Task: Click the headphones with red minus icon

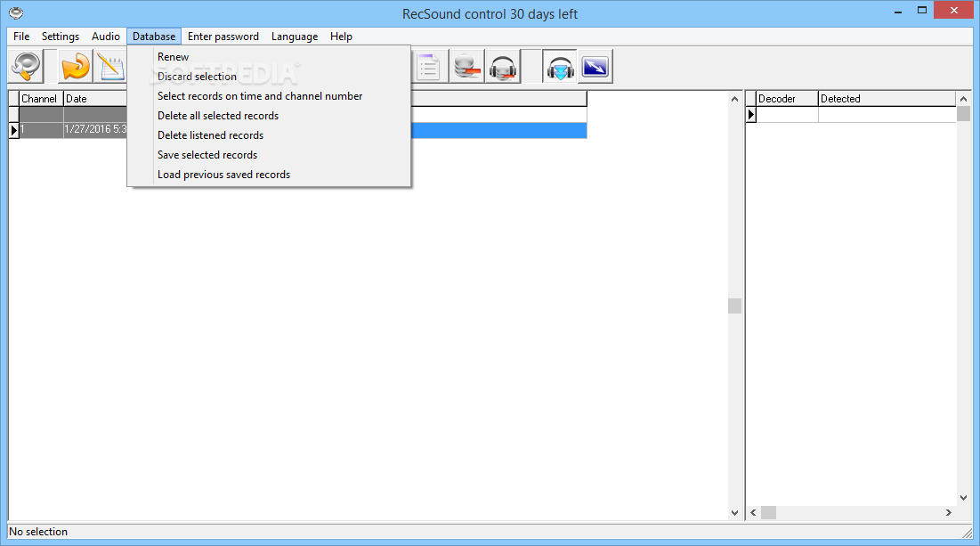Action: point(503,66)
